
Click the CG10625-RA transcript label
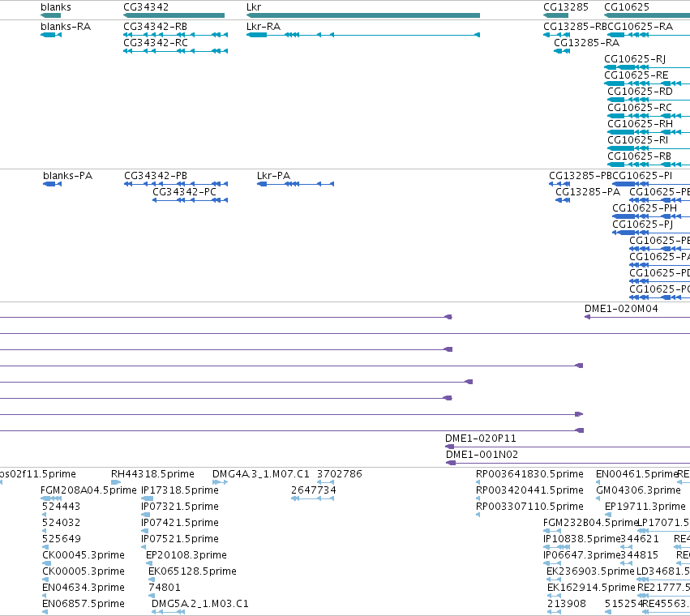[x=641, y=27]
